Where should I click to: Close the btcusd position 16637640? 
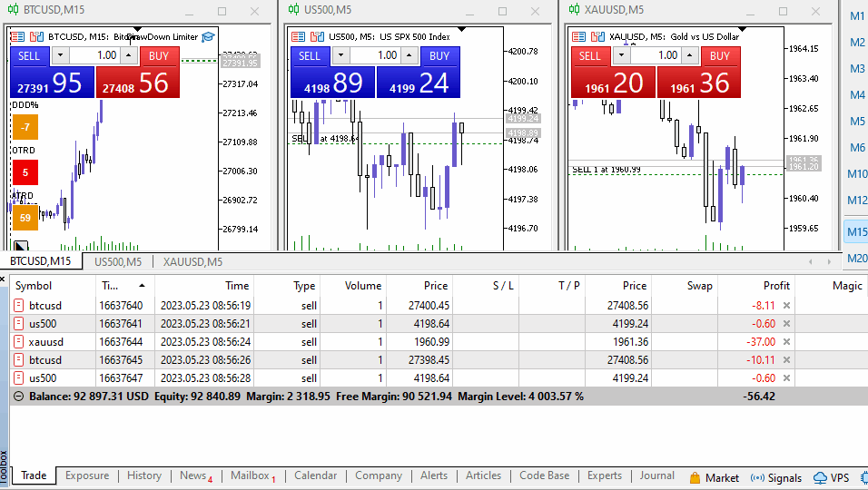pos(786,305)
